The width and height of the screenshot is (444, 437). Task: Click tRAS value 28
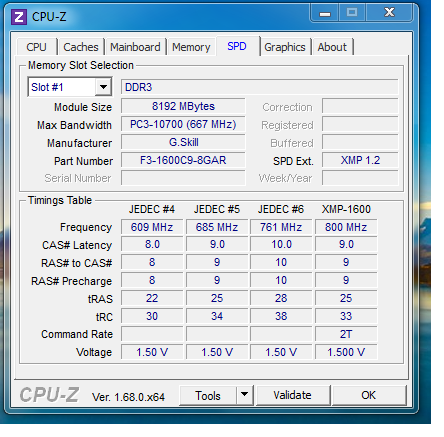tap(281, 298)
